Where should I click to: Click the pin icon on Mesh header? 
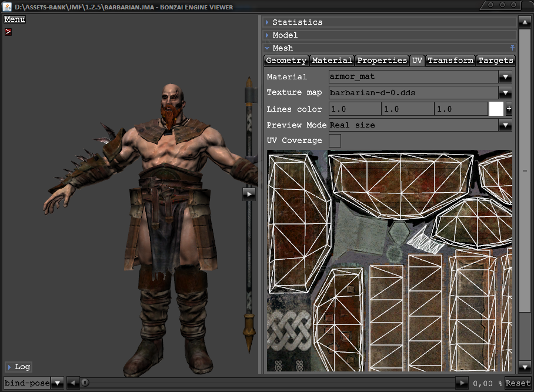[x=512, y=48]
